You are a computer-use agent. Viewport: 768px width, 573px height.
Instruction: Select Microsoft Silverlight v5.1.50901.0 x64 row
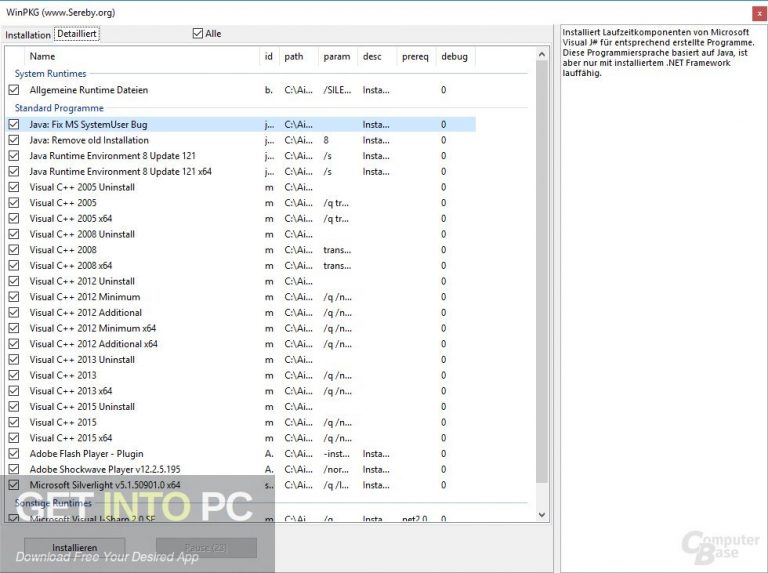click(x=240, y=485)
